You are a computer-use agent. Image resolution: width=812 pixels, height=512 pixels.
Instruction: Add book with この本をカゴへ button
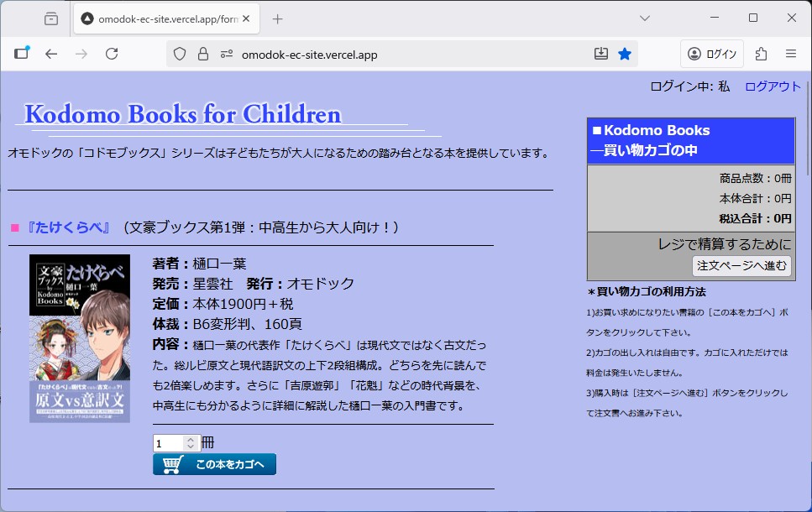214,464
